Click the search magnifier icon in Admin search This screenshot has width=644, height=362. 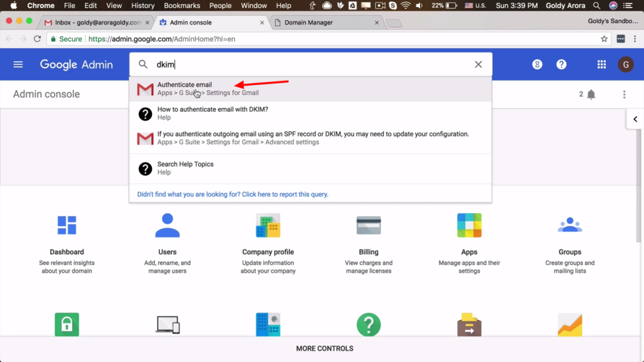click(143, 64)
